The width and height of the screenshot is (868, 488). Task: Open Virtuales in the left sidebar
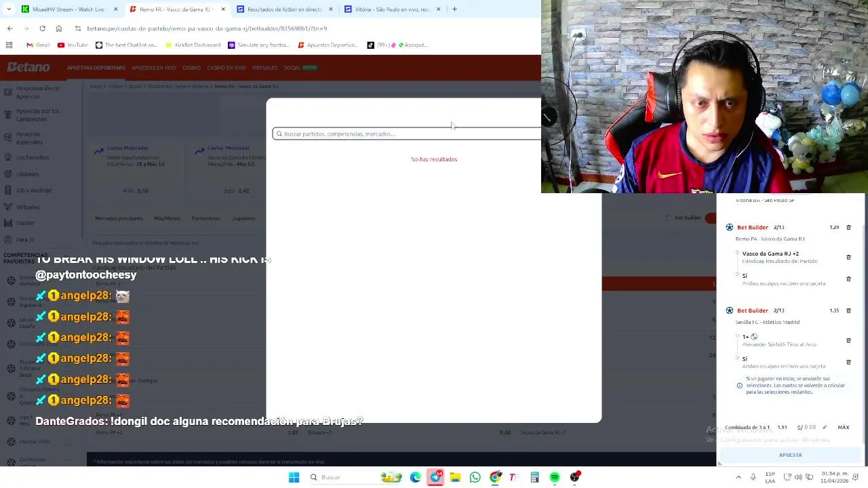point(28,207)
